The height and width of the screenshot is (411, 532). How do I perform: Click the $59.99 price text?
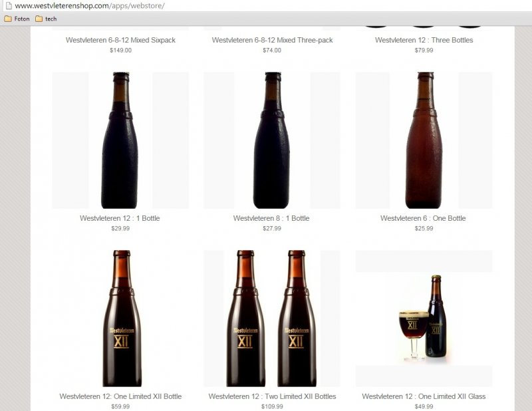[120, 406]
